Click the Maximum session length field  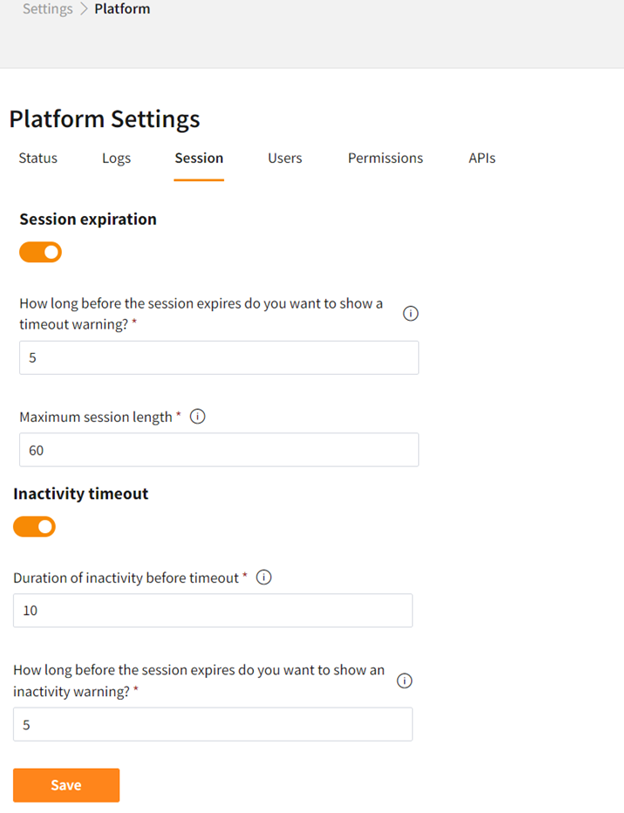point(219,450)
